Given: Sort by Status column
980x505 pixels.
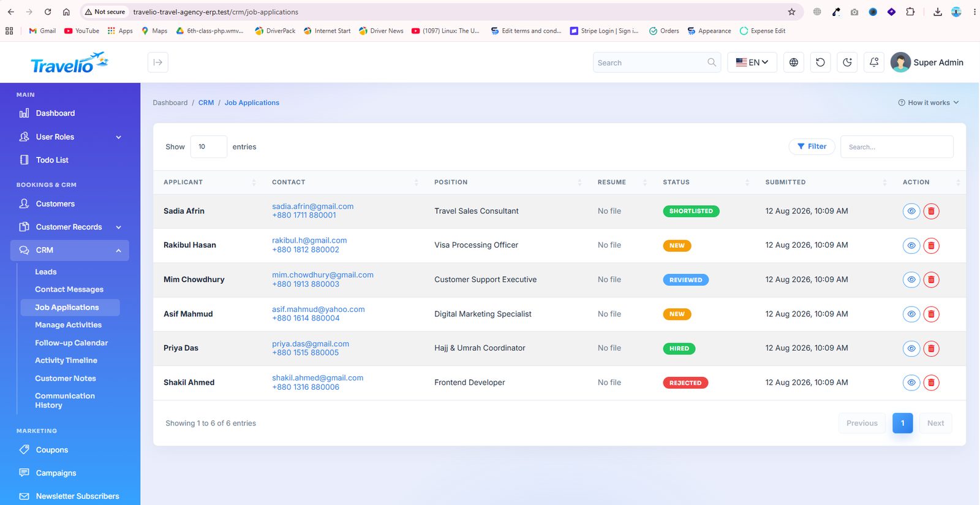Looking at the screenshot, I should 704,182.
